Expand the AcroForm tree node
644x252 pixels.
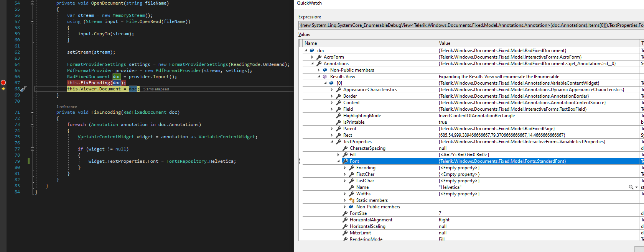(312, 57)
